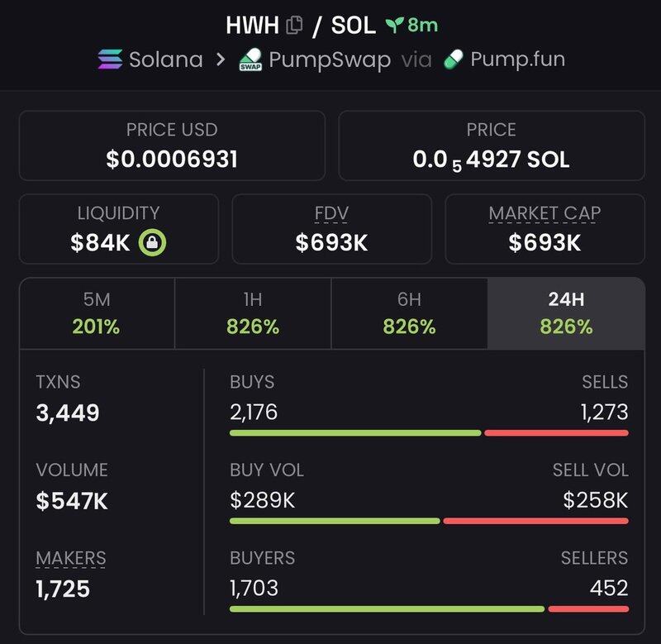The image size is (661, 644).
Task: Open the Pump.fun link
Action: [517, 60]
